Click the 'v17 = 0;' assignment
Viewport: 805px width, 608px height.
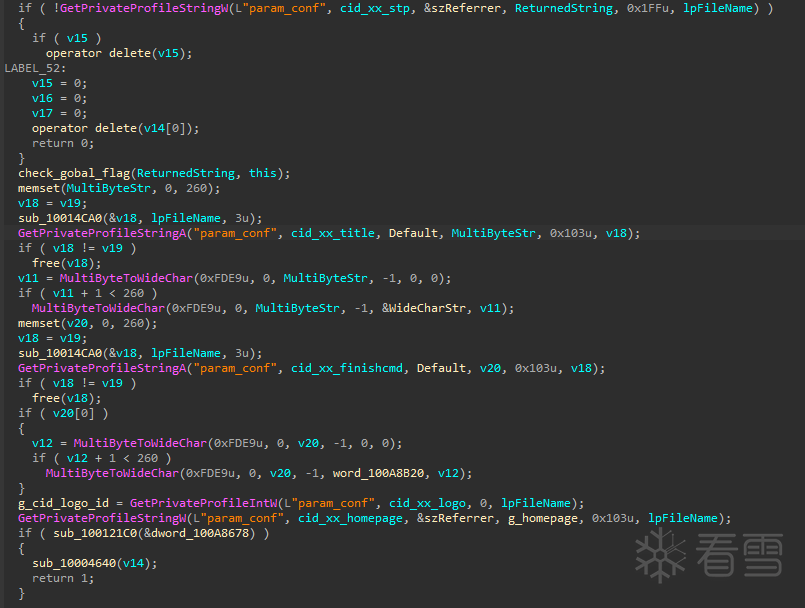pos(60,113)
